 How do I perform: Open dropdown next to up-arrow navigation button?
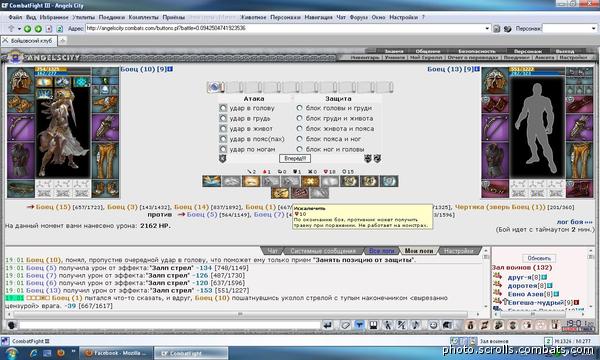[x=19, y=29]
